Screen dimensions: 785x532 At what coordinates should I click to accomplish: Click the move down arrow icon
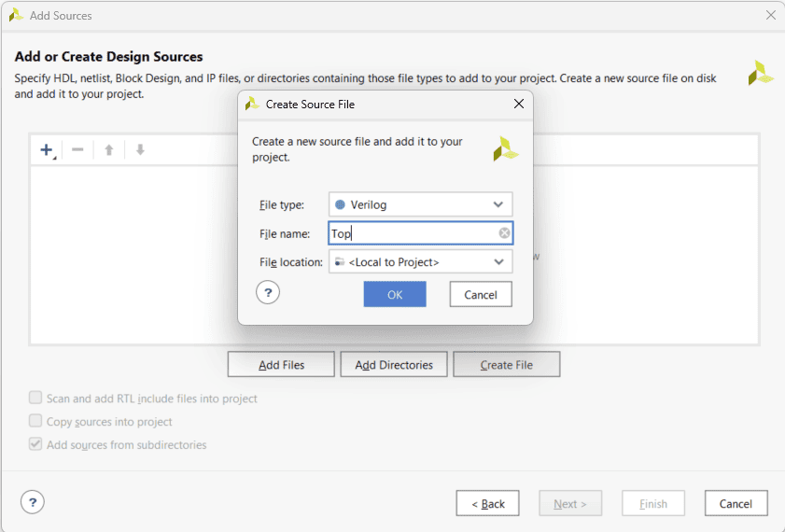pos(140,150)
